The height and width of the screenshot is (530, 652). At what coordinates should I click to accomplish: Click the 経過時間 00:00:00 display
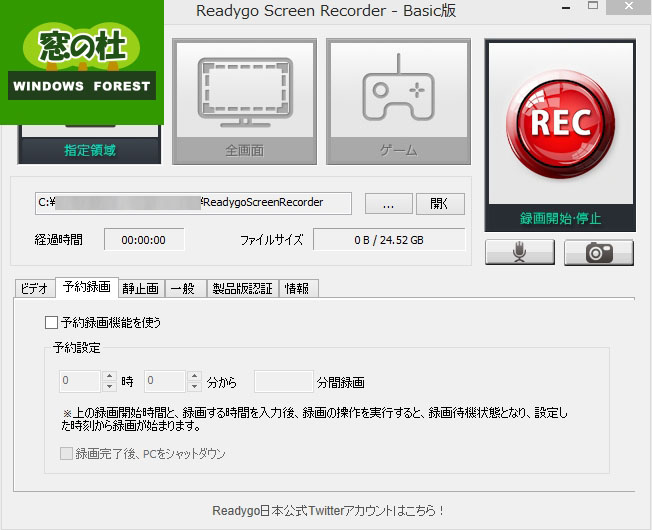(144, 240)
